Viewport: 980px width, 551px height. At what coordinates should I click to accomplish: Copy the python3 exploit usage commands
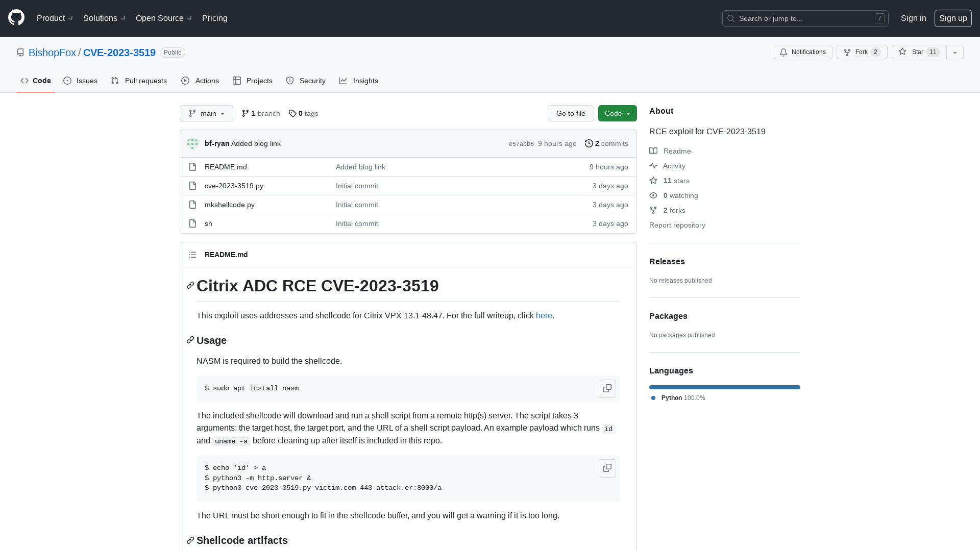(607, 468)
